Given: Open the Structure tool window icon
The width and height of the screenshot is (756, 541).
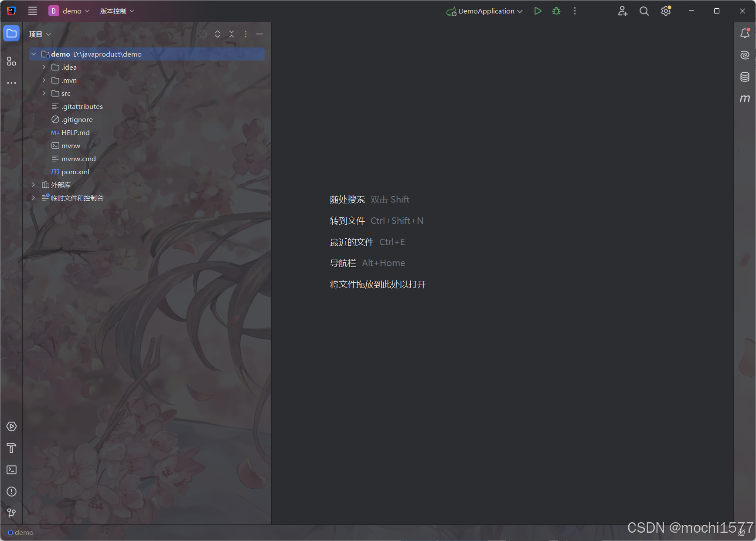Looking at the screenshot, I should [x=11, y=61].
